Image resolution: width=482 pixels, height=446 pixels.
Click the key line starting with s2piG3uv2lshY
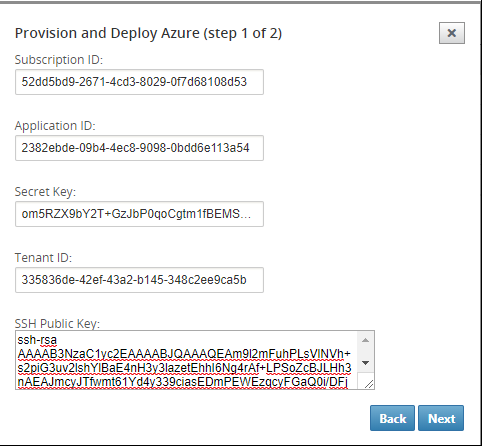click(184, 368)
